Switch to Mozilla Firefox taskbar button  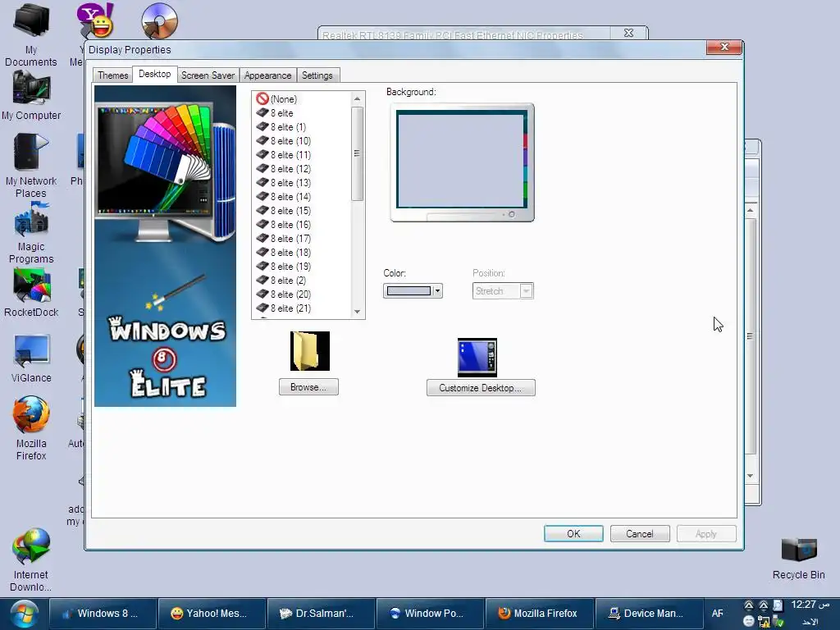(539, 614)
